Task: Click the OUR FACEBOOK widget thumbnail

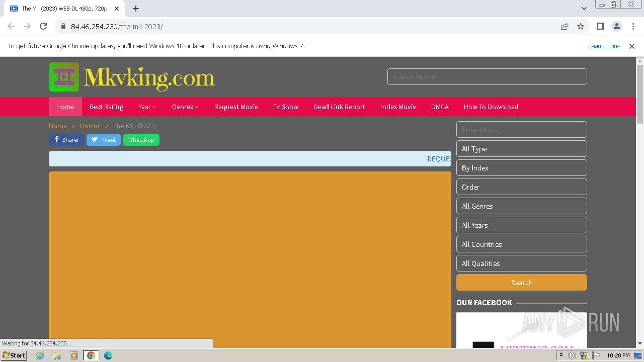Action: pyautogui.click(x=522, y=330)
